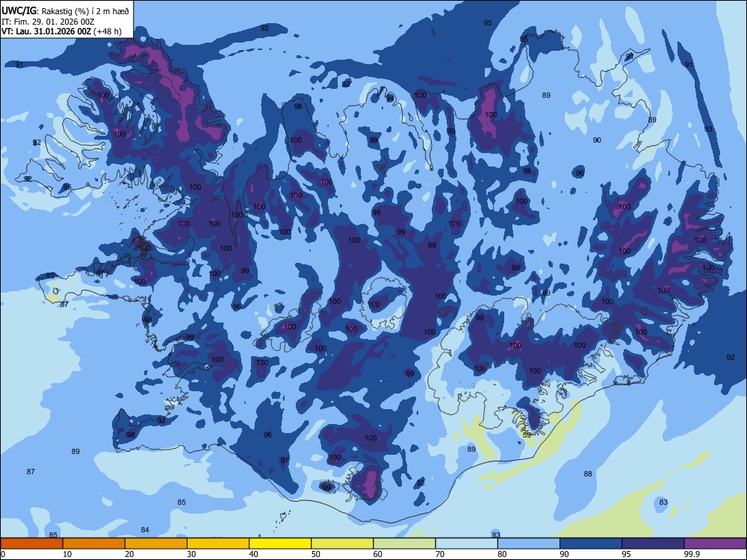Click the legend tick label 99.9
Screen dimensions: 747x560
(692, 554)
